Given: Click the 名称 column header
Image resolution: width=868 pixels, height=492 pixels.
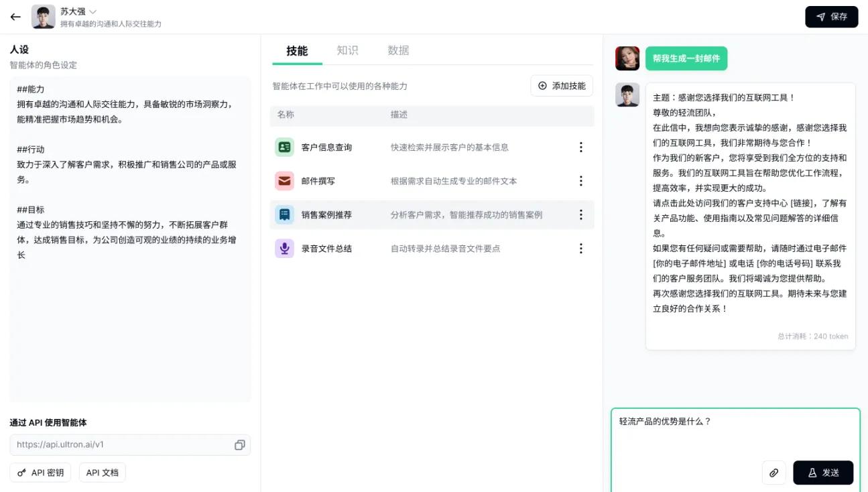Looking at the screenshot, I should (286, 115).
